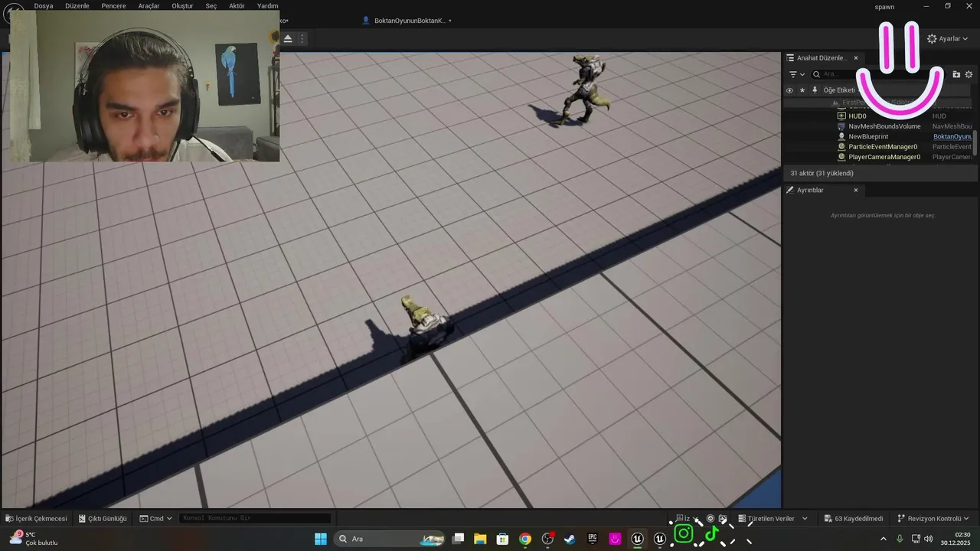980x551 pixels.
Task: Open the outliner filter dropdown
Action: click(x=797, y=74)
